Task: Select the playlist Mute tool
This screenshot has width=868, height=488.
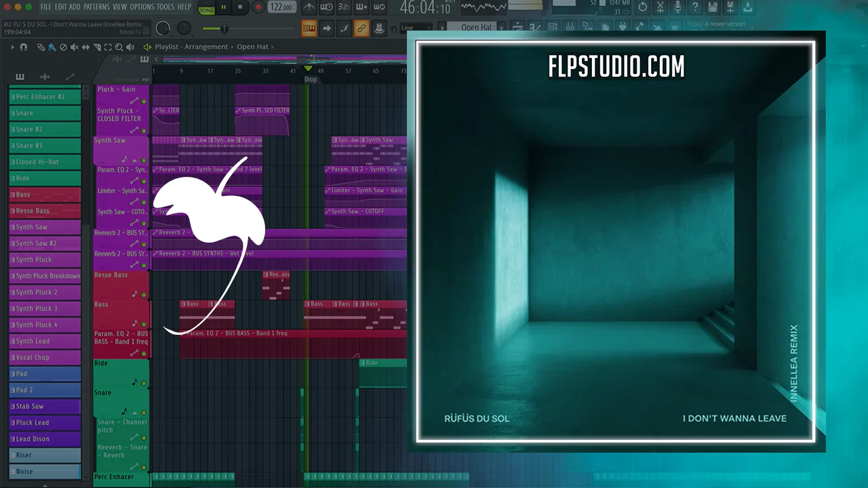Action: tap(75, 47)
